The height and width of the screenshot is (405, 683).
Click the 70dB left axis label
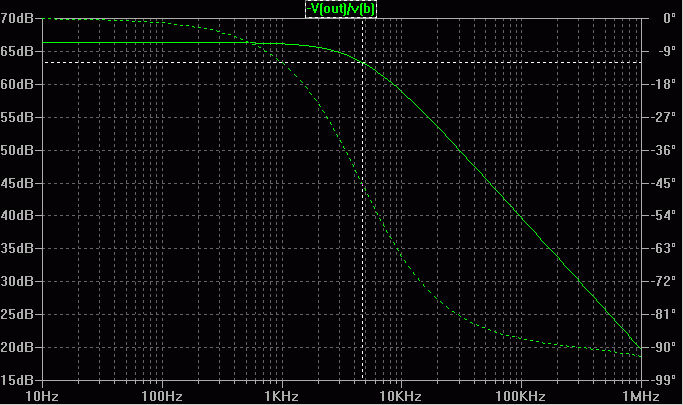click(17, 18)
